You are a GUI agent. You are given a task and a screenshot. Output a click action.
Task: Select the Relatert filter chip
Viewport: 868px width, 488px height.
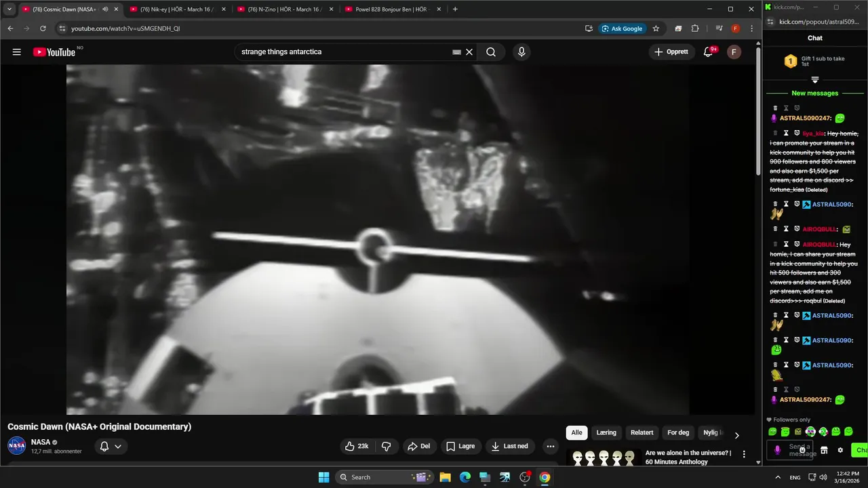(642, 432)
